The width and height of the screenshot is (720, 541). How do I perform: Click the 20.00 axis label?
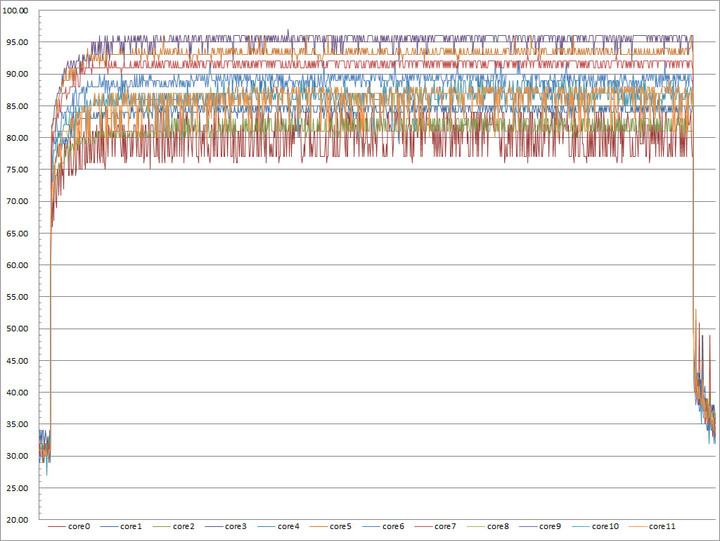[17, 520]
